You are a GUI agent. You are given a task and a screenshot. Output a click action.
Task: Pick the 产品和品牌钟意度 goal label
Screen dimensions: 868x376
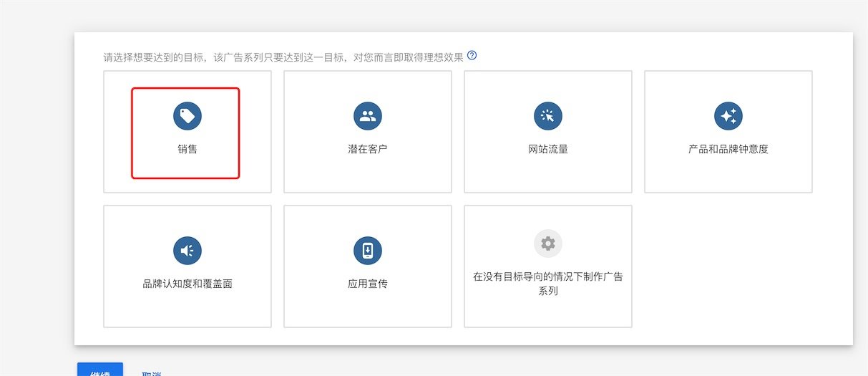(x=728, y=150)
